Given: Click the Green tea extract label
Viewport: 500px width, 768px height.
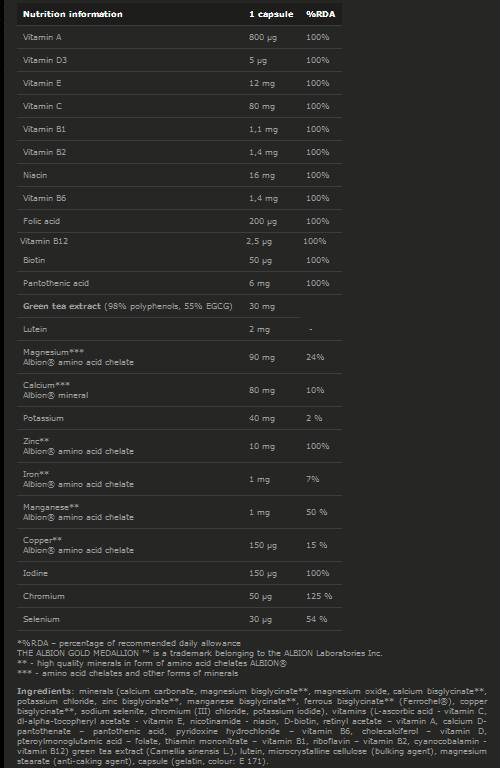Looking at the screenshot, I should [x=62, y=307].
